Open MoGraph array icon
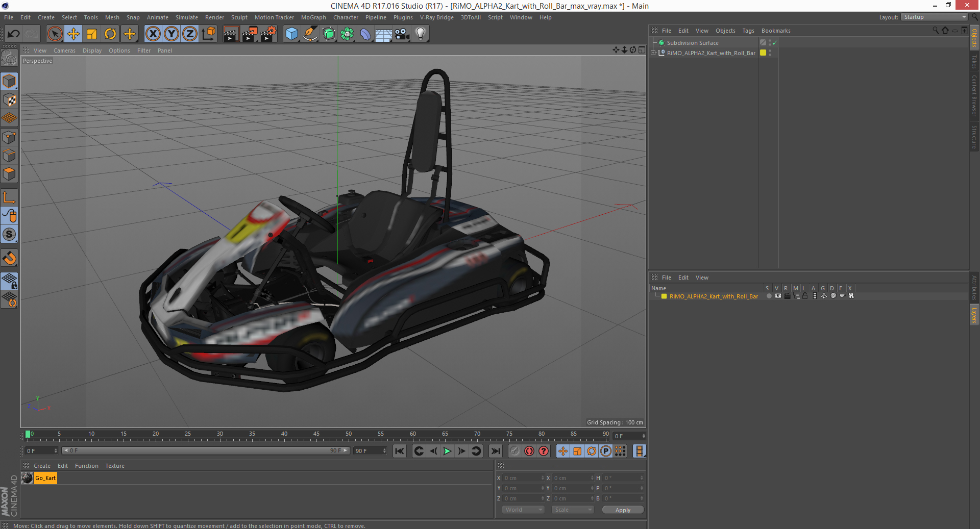This screenshot has height=529, width=980. (x=347, y=34)
